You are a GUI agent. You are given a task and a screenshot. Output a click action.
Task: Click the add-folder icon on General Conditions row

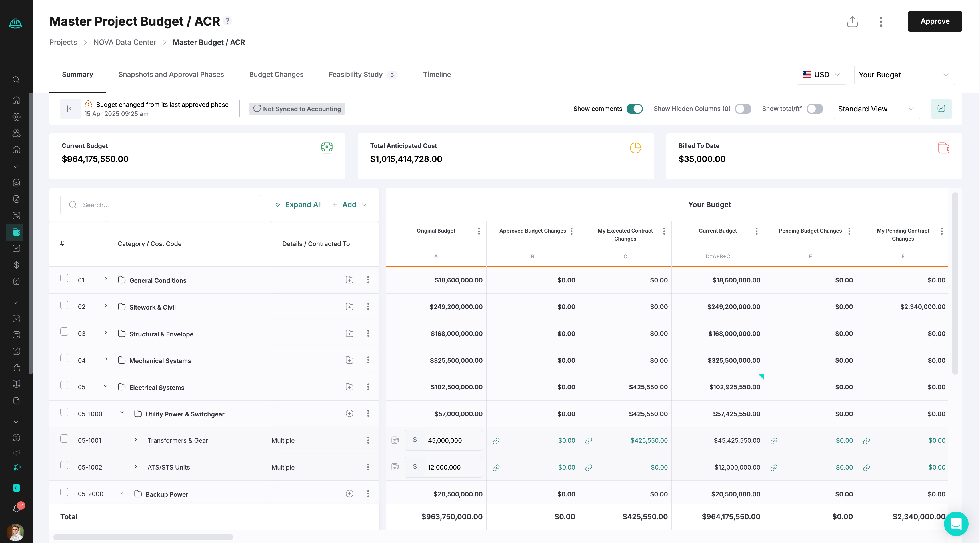[x=349, y=280]
